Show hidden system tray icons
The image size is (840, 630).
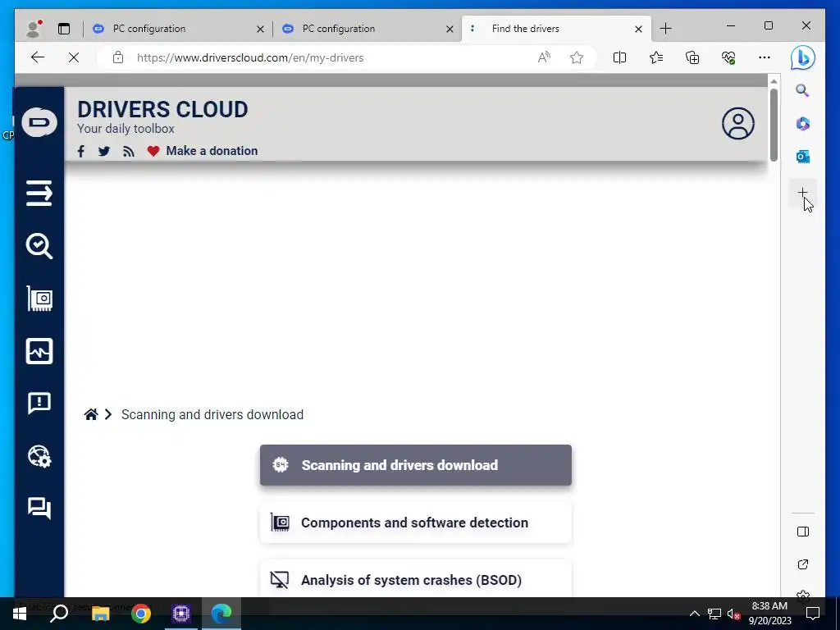point(694,614)
